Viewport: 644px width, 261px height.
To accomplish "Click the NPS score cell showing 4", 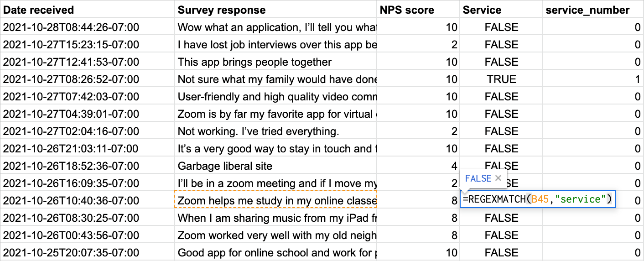I will 418,166.
